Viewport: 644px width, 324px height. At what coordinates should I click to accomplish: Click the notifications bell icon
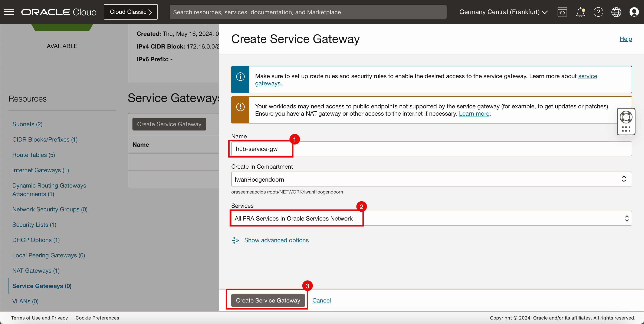click(x=580, y=11)
